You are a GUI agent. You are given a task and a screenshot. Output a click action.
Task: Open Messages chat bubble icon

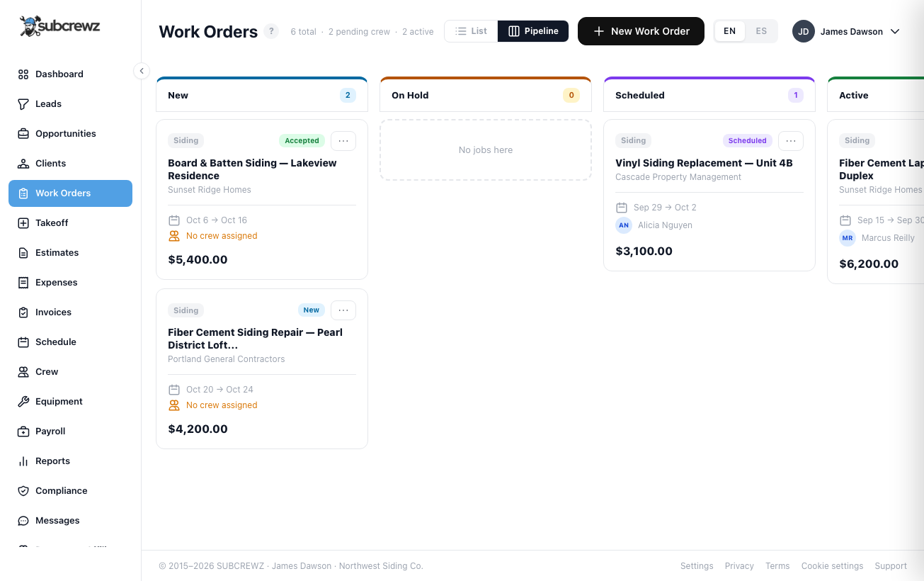click(x=23, y=521)
